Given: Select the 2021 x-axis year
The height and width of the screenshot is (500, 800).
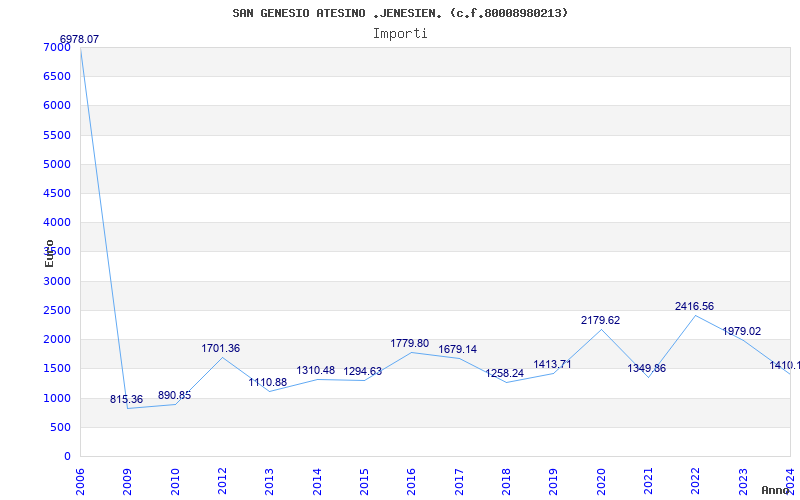Looking at the screenshot, I should (x=648, y=481).
